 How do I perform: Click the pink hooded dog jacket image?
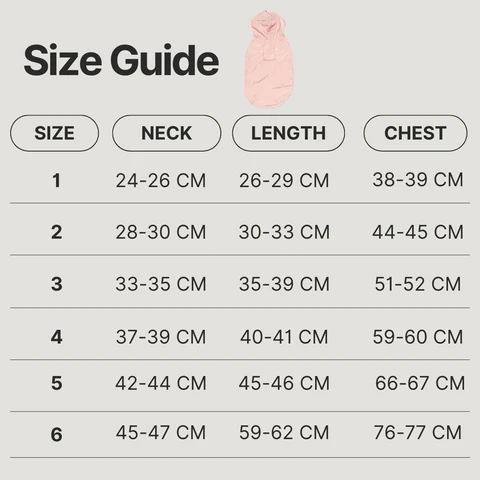click(x=269, y=59)
